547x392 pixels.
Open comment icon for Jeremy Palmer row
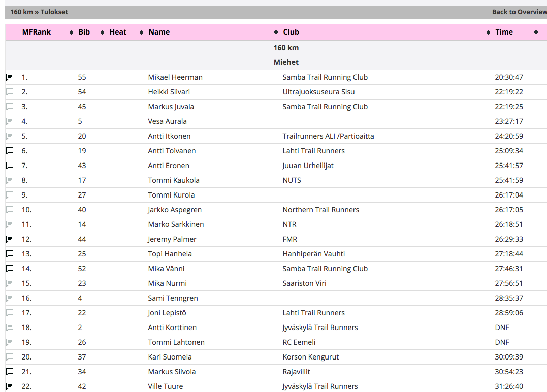point(10,239)
